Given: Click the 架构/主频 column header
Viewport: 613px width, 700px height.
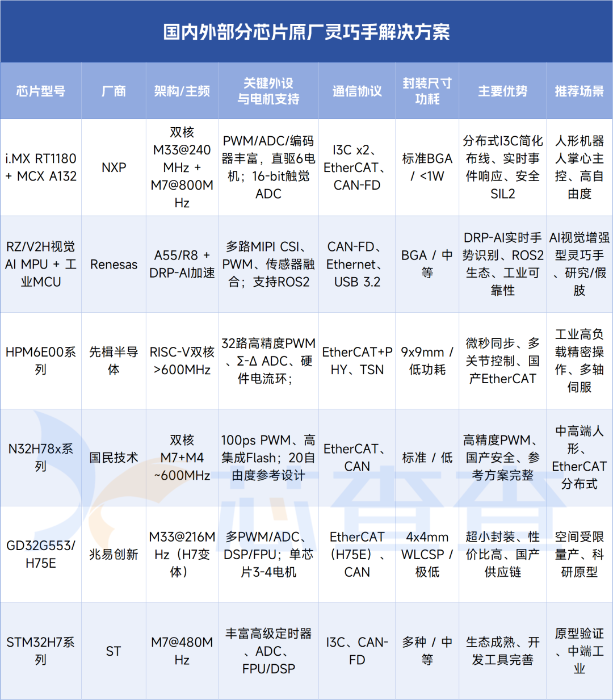Looking at the screenshot, I should tap(182, 91).
